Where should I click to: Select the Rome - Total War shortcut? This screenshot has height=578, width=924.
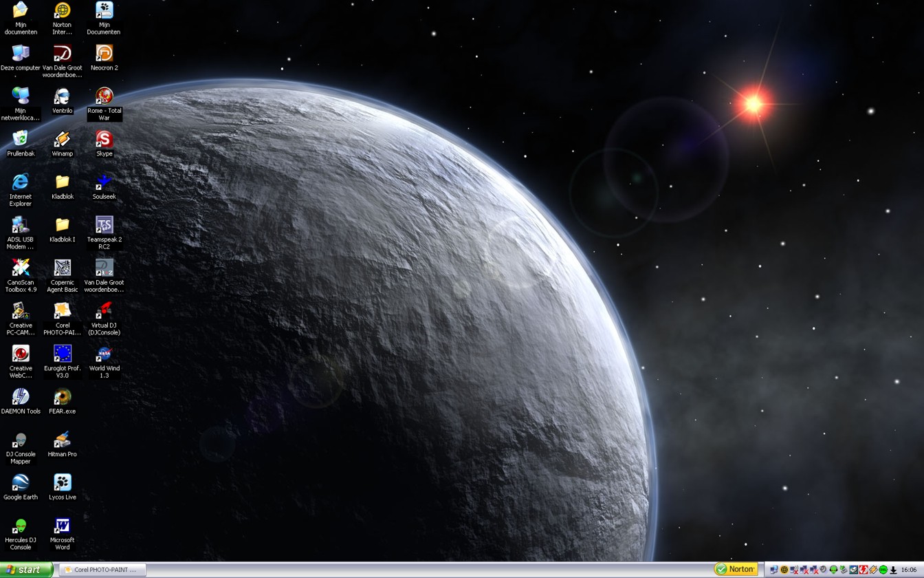point(104,96)
